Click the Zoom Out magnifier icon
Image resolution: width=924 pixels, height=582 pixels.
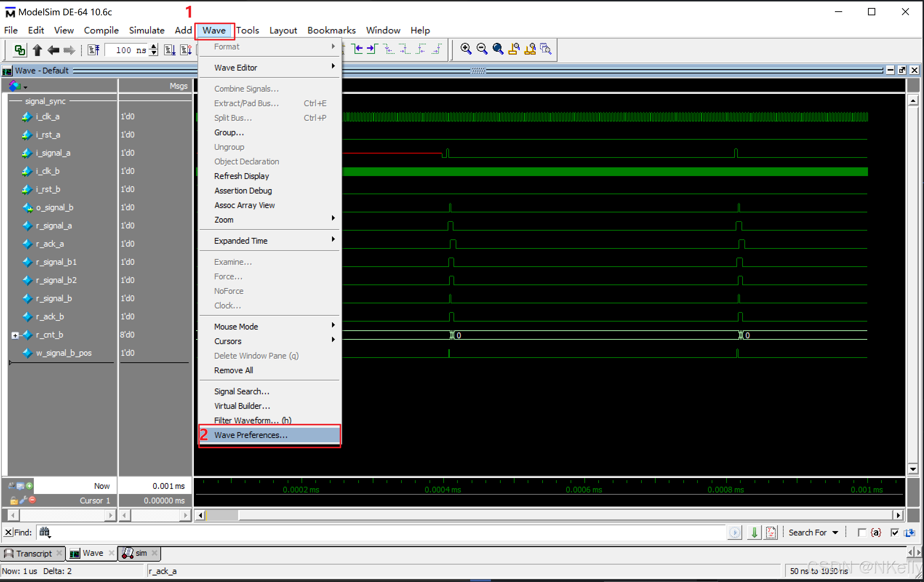[x=482, y=49]
